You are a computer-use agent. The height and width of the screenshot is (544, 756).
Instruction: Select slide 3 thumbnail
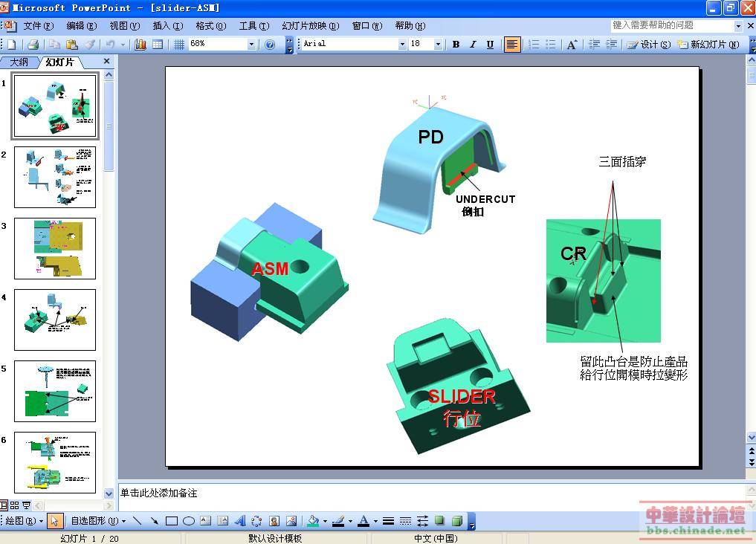[55, 248]
